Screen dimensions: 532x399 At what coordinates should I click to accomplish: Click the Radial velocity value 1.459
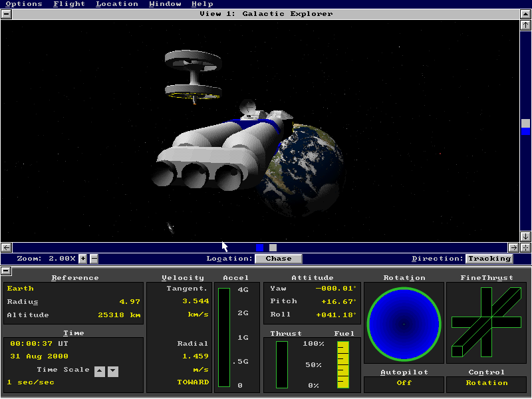coord(196,356)
